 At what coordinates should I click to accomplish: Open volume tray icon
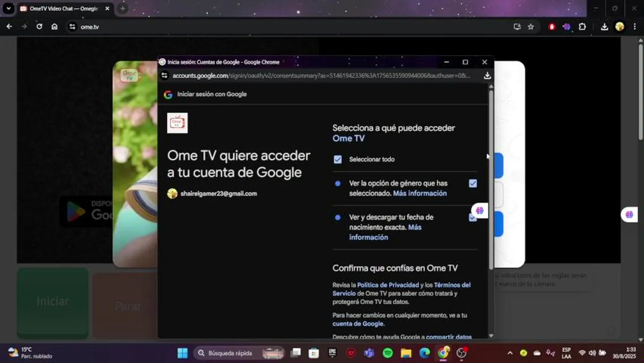pos(592,353)
